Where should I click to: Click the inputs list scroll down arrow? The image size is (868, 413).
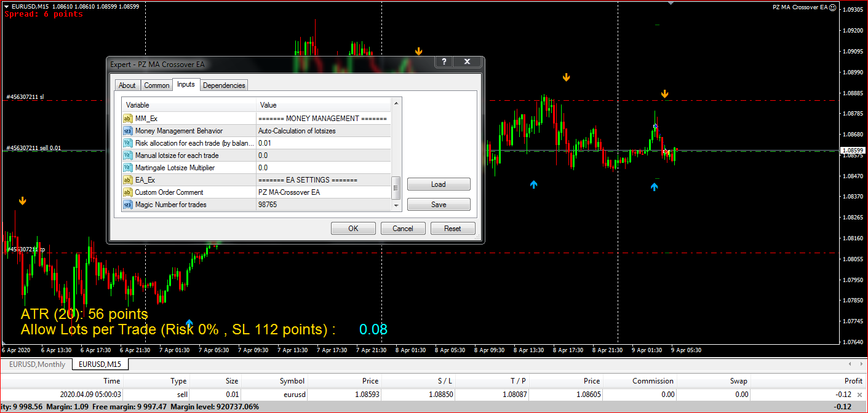(x=396, y=205)
